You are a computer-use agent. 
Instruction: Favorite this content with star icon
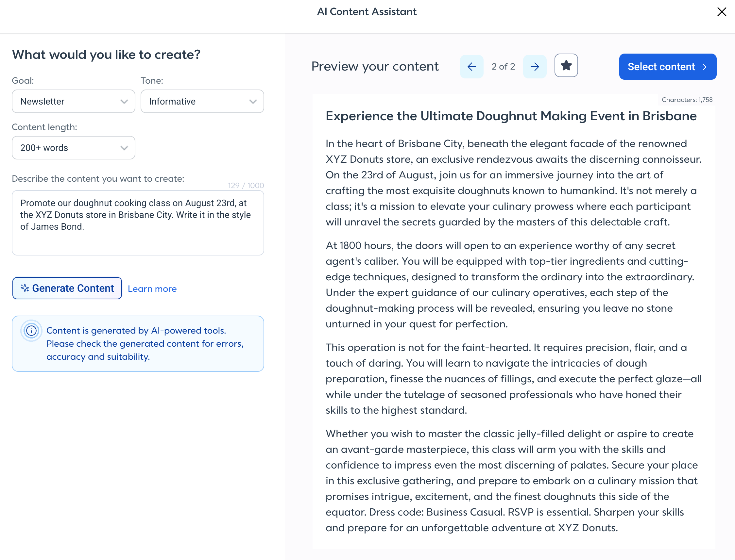566,65
